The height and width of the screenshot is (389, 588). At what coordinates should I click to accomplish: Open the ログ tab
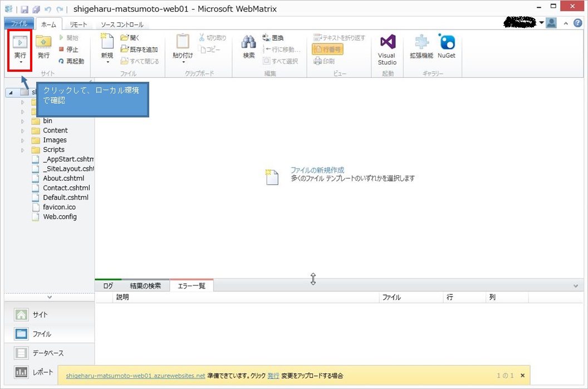coord(108,285)
